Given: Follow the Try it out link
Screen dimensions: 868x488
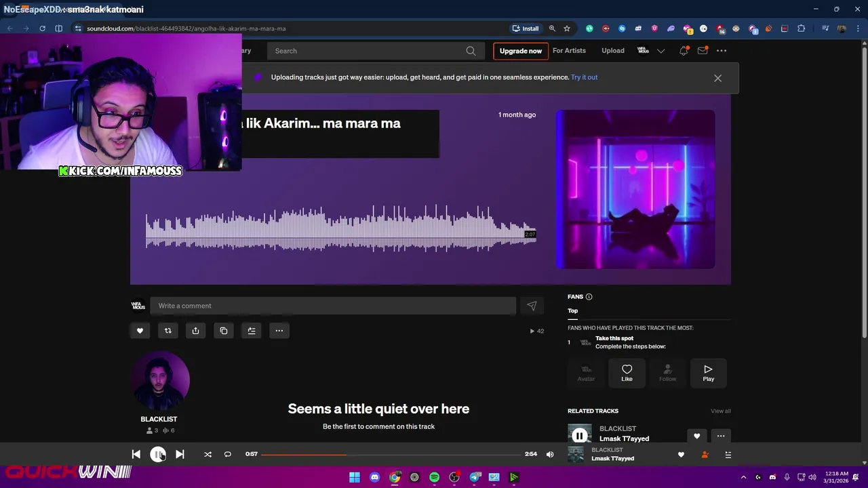Looking at the screenshot, I should [584, 77].
